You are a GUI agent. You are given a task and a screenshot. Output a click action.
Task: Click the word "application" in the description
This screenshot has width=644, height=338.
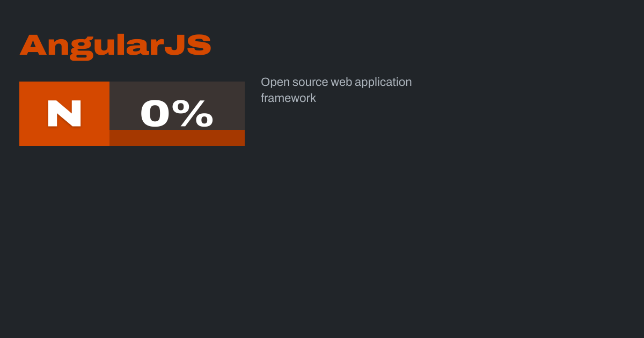[383, 83]
